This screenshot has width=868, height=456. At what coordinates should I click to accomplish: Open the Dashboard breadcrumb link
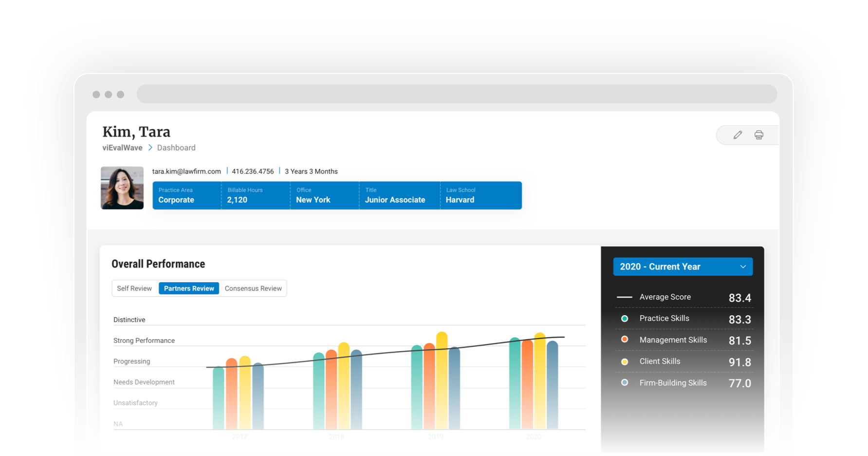[x=176, y=148]
